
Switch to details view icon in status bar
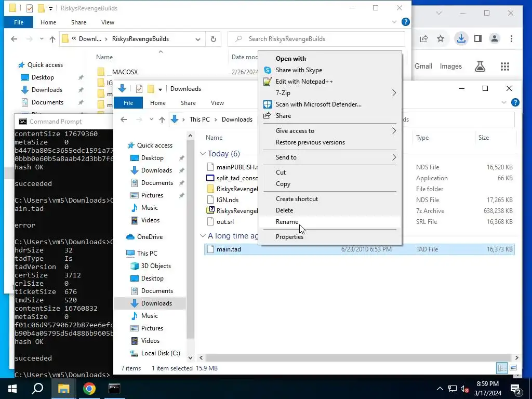(502, 368)
